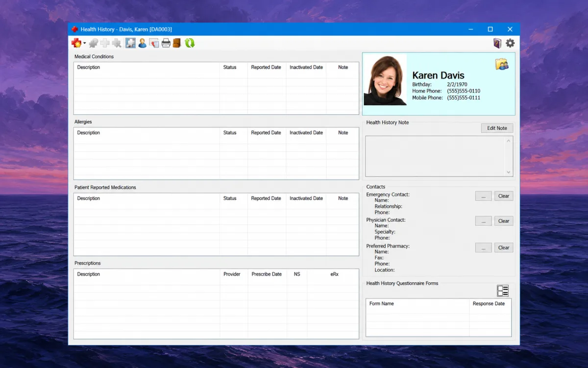Click the questionnaire forms checklist icon

(503, 291)
